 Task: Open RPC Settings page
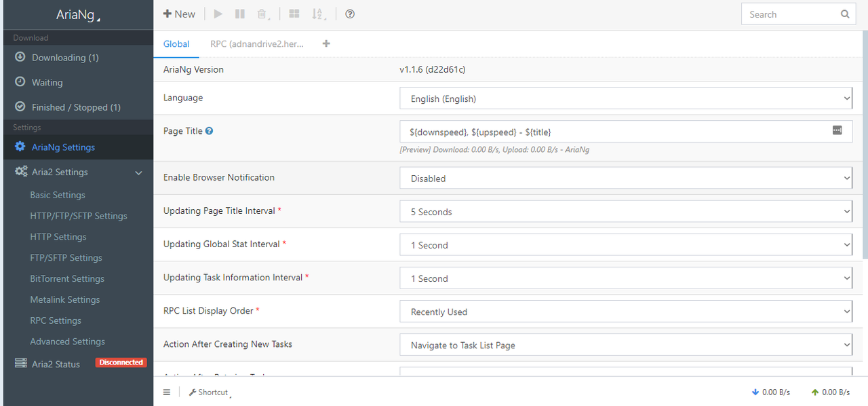[56, 320]
